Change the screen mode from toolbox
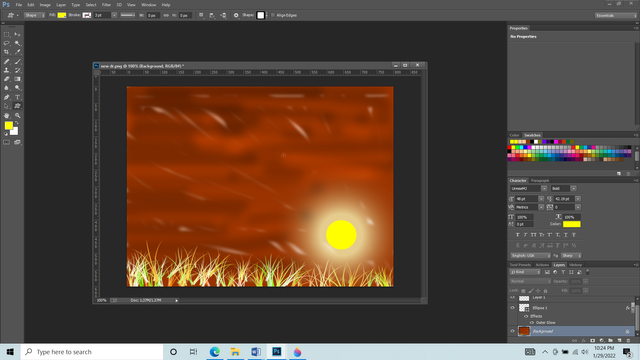This screenshot has height=360, width=640. pyautogui.click(x=17, y=142)
